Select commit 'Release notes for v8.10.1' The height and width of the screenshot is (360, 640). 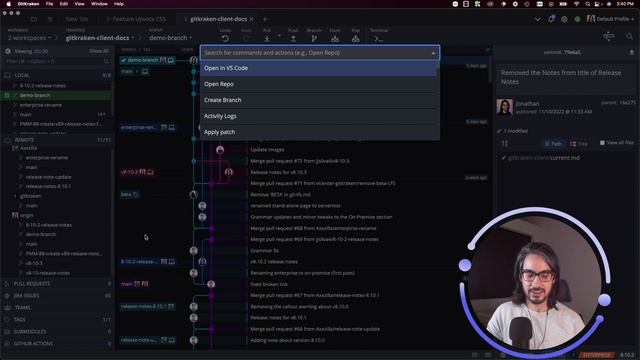pos(278,318)
